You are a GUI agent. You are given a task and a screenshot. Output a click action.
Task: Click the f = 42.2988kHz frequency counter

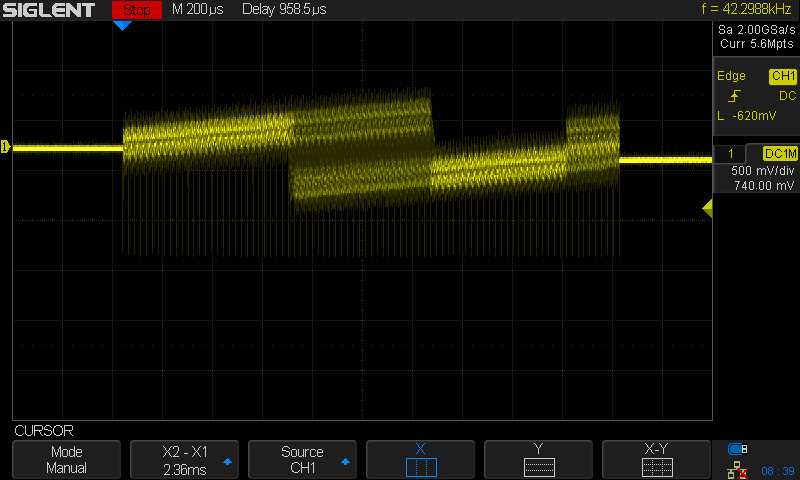coord(746,9)
